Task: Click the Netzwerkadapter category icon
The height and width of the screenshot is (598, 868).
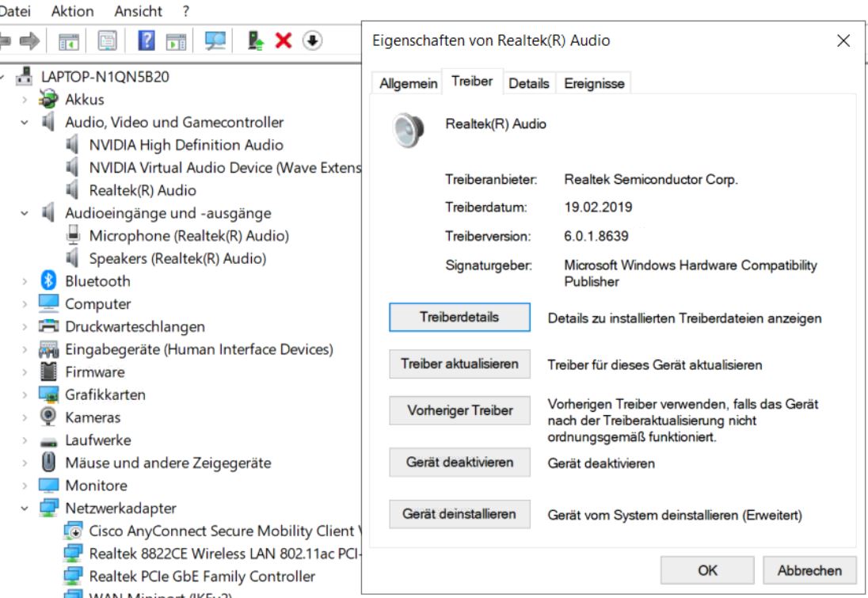Action: [49, 507]
